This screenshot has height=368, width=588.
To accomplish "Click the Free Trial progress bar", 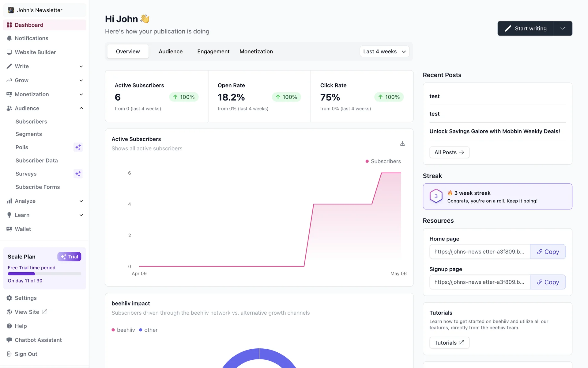I will (x=44, y=274).
